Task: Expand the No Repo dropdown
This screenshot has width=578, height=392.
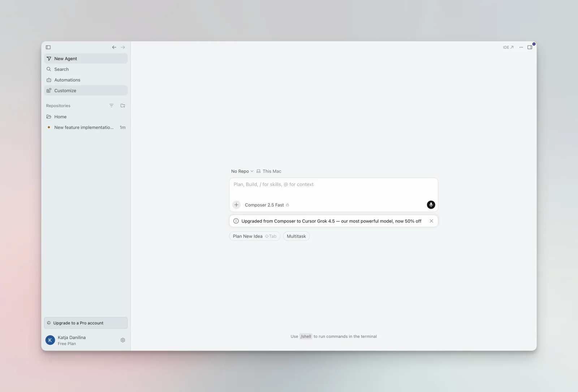Action: [x=242, y=171]
